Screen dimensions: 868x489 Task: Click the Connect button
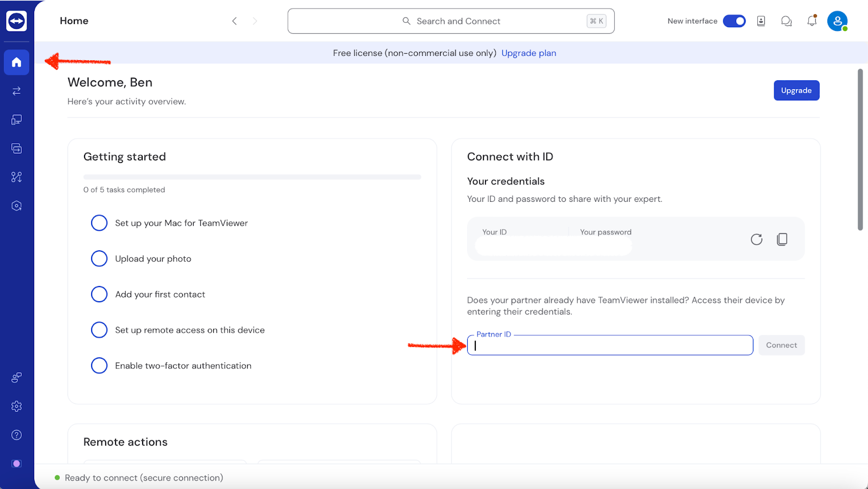[x=781, y=345]
